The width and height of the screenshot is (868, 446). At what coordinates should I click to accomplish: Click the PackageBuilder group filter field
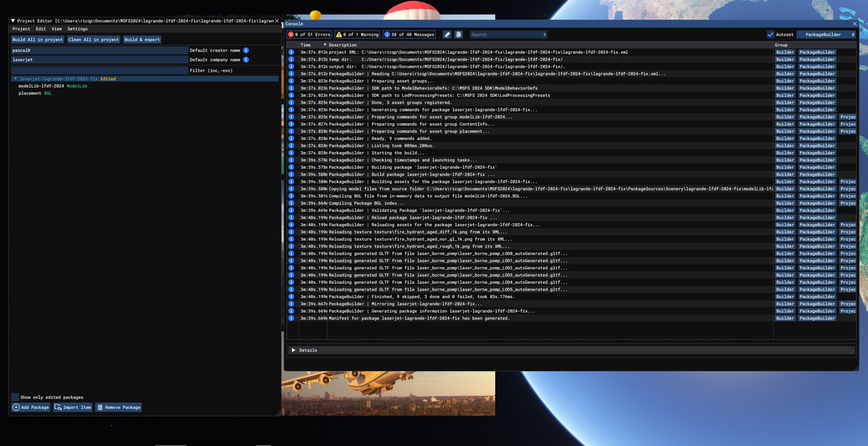[x=823, y=35]
